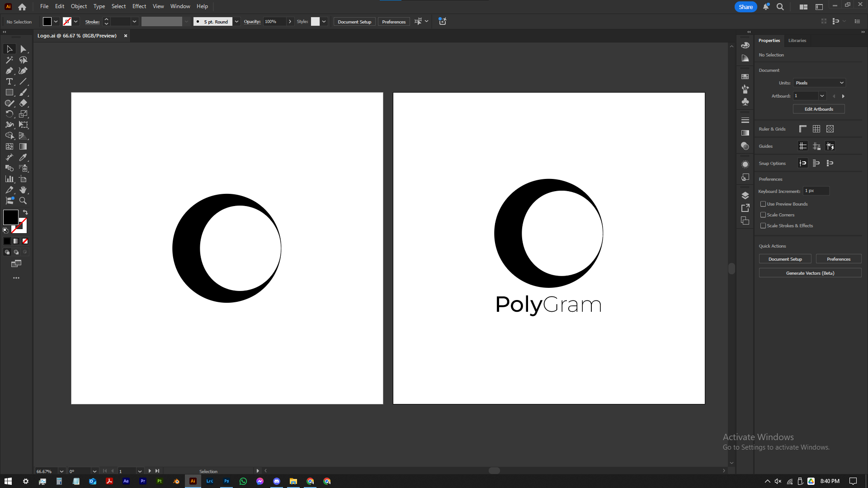Open the Asset Export panel icon
Screen dimensions: 868x488
click(x=745, y=208)
